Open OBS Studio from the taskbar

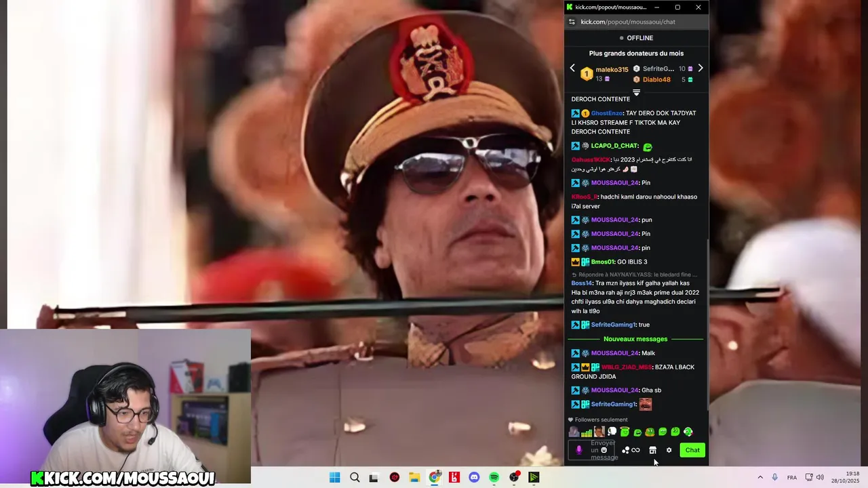(514, 477)
